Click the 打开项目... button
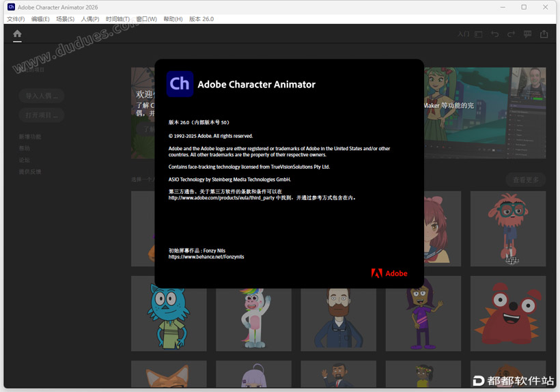560x392 pixels. [x=42, y=115]
